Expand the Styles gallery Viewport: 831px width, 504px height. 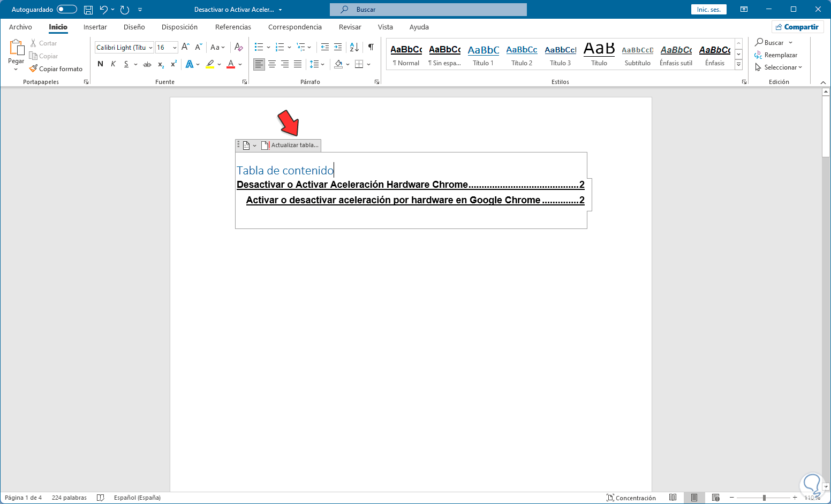click(x=738, y=65)
